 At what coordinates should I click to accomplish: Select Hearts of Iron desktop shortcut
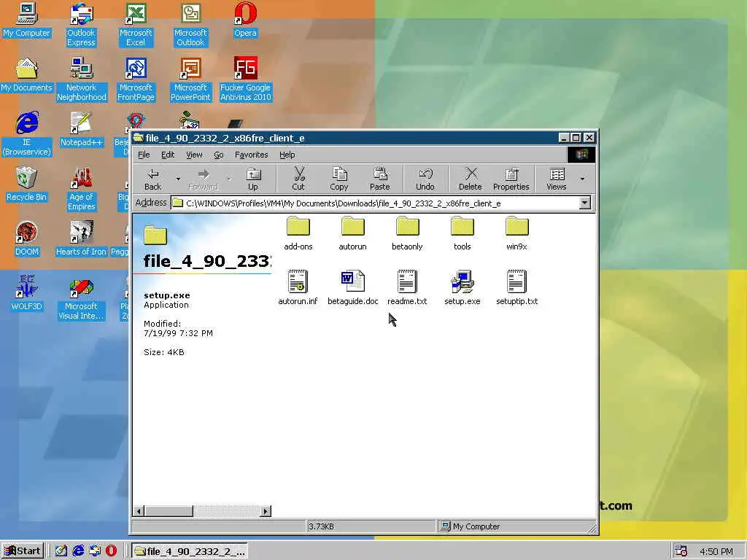pos(81,239)
